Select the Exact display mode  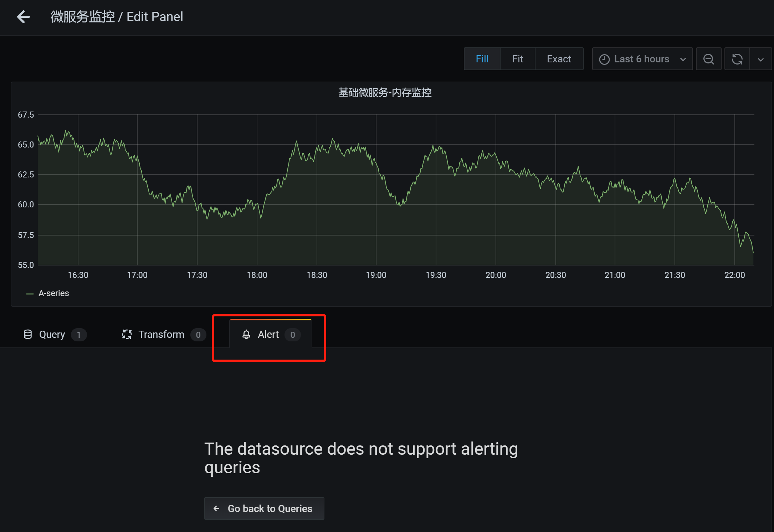[559, 59]
